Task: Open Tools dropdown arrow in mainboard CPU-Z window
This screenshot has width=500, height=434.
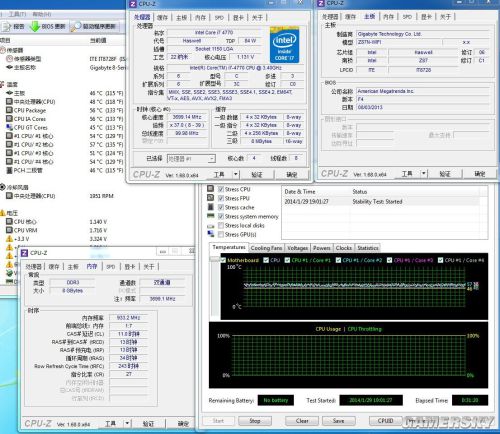Action: [x=424, y=173]
